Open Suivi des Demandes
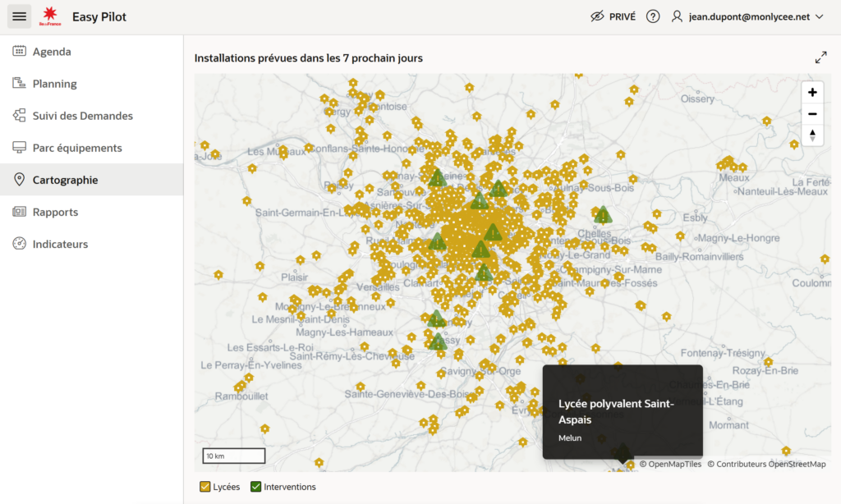 coord(92,116)
